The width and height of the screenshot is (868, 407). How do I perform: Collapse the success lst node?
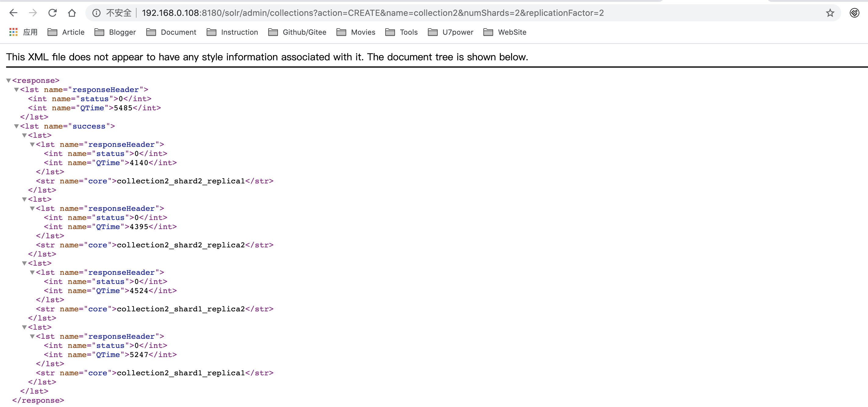16,126
